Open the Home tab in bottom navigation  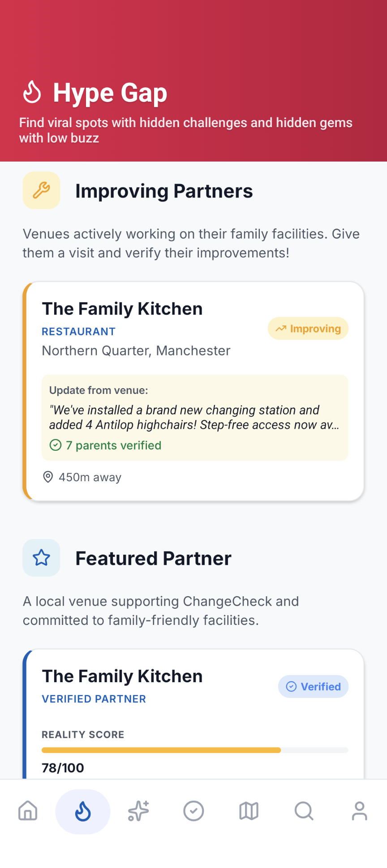(28, 811)
